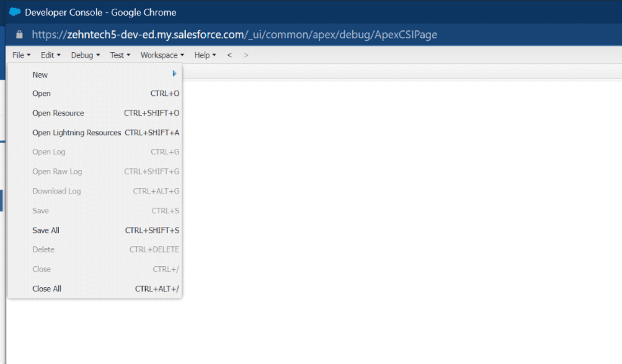Expand the New submenu arrow
This screenshot has width=622, height=364.
[175, 74]
